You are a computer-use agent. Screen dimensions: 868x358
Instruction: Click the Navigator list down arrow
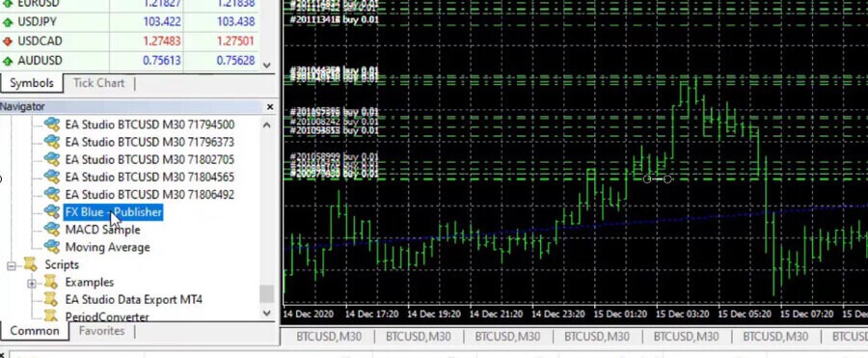coord(267,313)
